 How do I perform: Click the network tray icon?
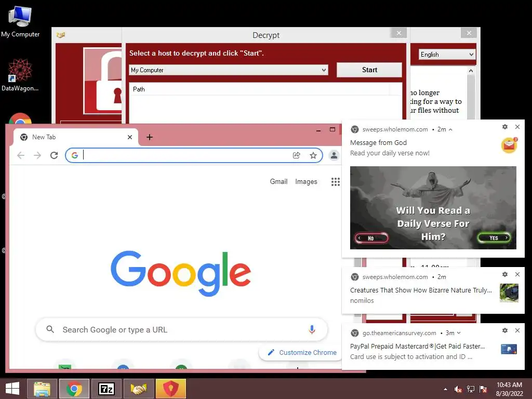click(x=471, y=389)
